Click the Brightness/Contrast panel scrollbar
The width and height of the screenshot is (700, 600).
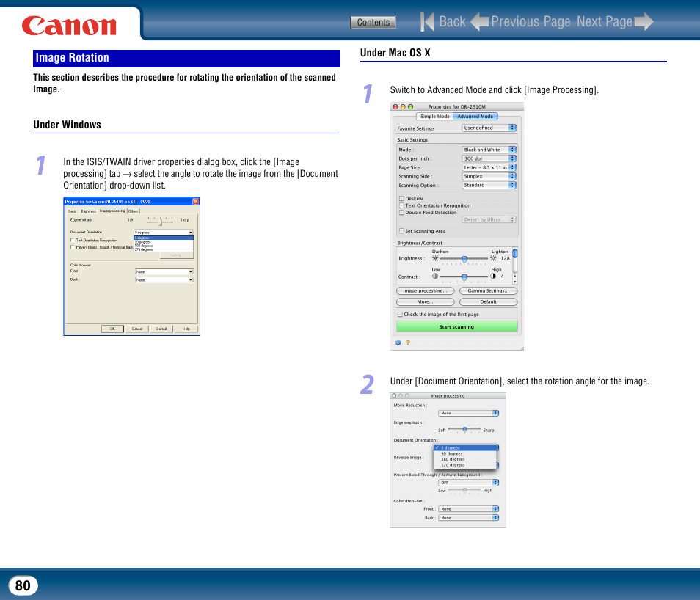(x=515, y=266)
